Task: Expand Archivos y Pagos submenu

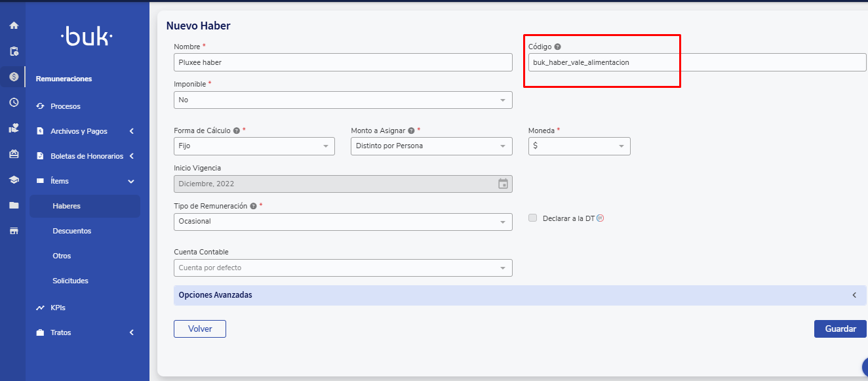Action: [85, 131]
